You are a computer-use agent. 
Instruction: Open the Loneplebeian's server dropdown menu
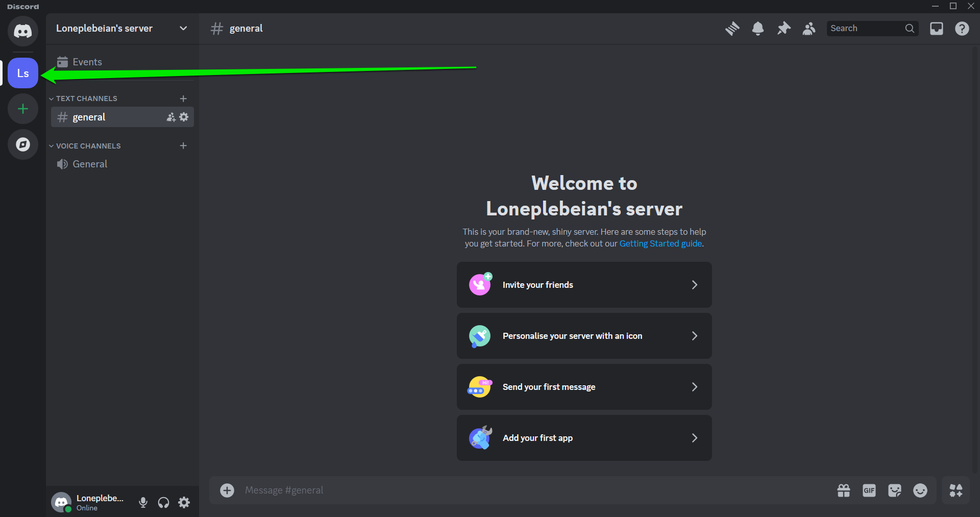(x=122, y=29)
